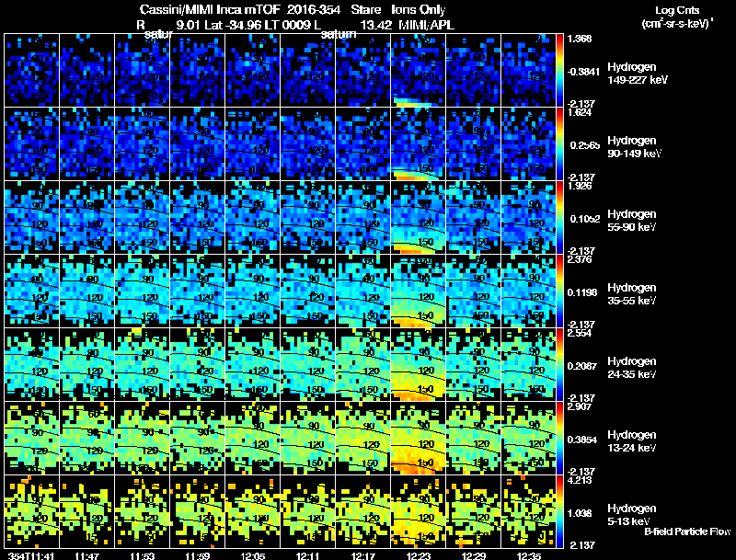Select the 5-13 keV panel at 11:41

32,511
